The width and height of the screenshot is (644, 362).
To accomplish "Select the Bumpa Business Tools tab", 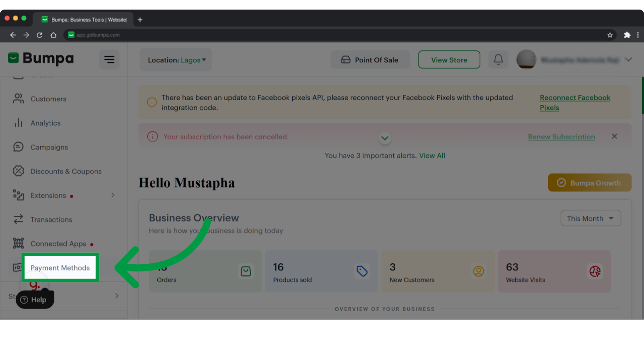I will [83, 20].
